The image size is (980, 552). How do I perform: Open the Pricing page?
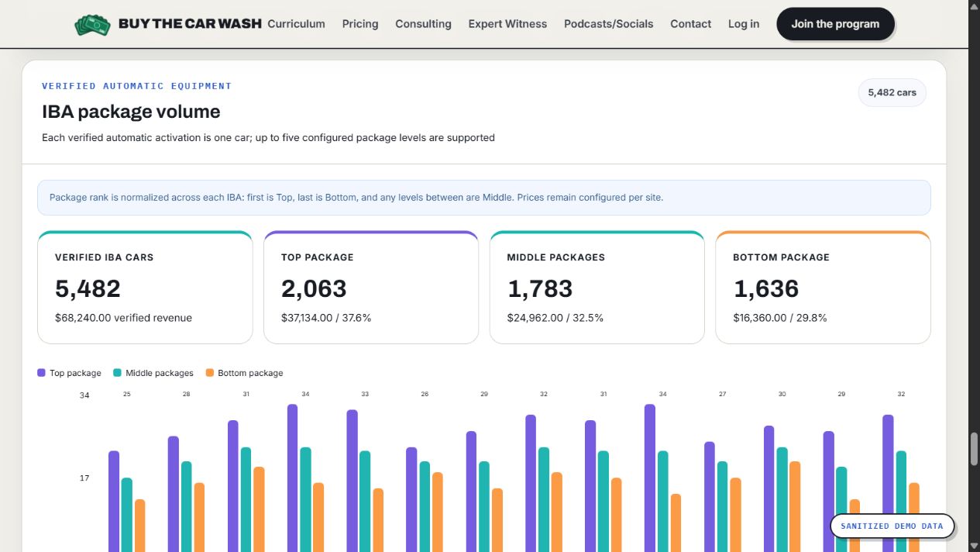[x=360, y=24]
